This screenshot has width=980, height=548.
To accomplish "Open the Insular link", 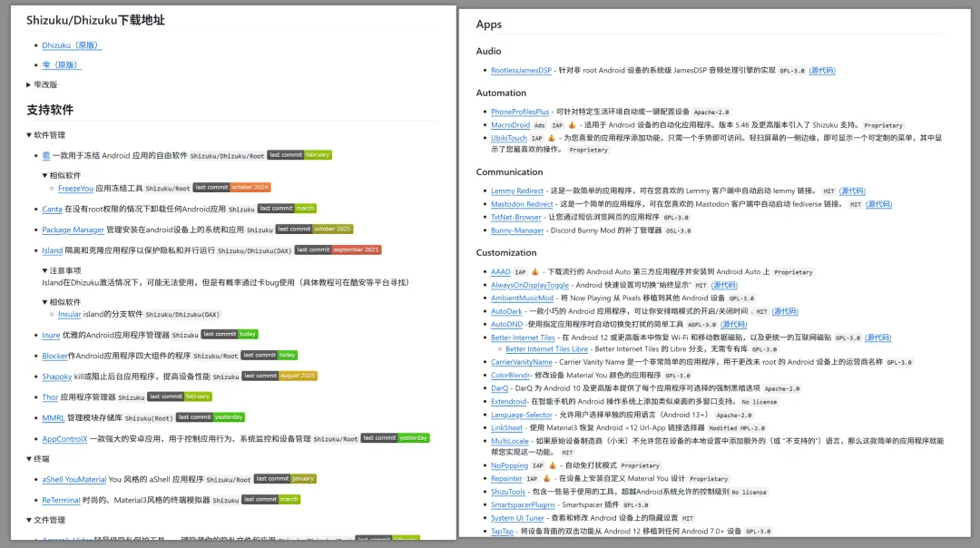I will coord(69,314).
